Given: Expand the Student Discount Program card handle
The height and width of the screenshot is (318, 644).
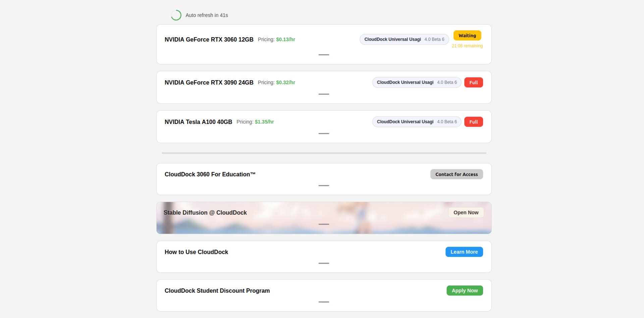Looking at the screenshot, I should [x=324, y=302].
